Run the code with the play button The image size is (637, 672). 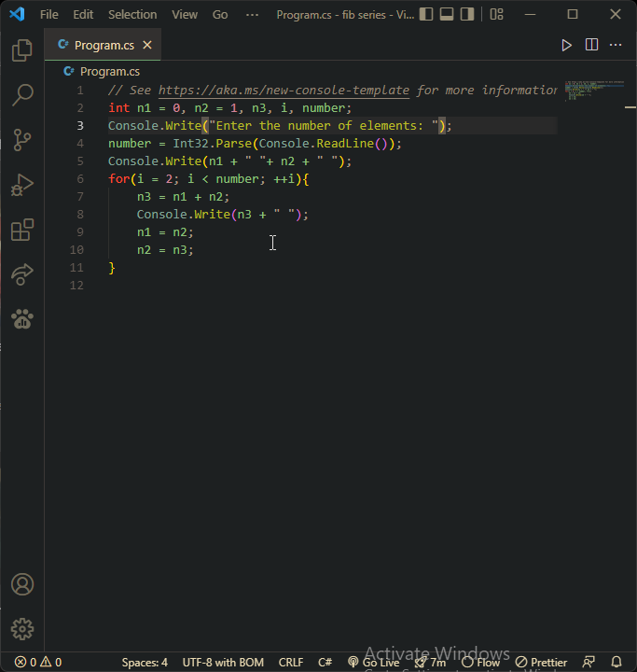pyautogui.click(x=566, y=45)
